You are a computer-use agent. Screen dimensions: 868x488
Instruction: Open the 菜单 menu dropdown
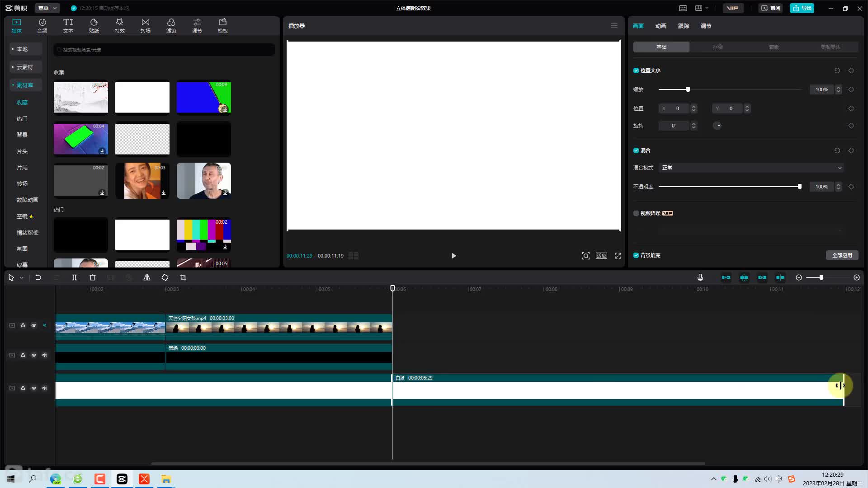coord(47,8)
